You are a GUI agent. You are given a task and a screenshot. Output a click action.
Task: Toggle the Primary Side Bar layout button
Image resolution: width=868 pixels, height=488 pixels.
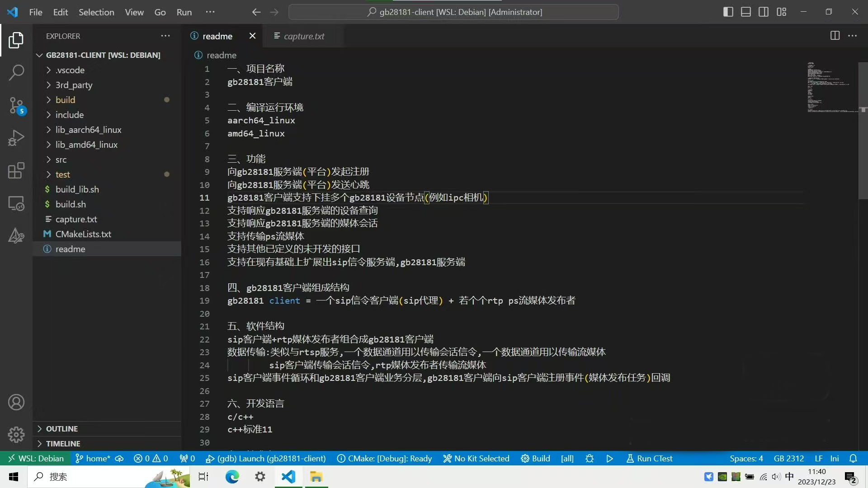(x=728, y=12)
